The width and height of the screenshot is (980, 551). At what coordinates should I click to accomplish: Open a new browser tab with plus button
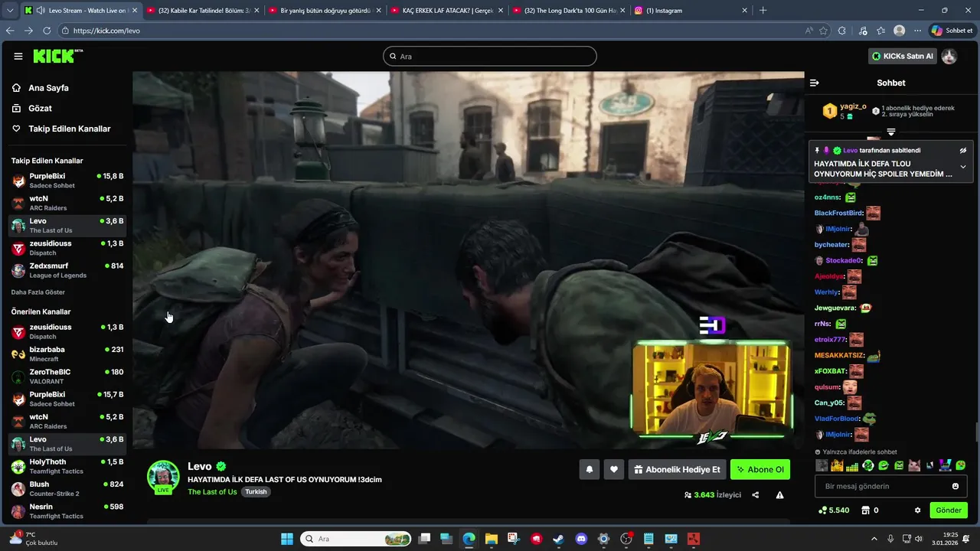[x=763, y=11]
